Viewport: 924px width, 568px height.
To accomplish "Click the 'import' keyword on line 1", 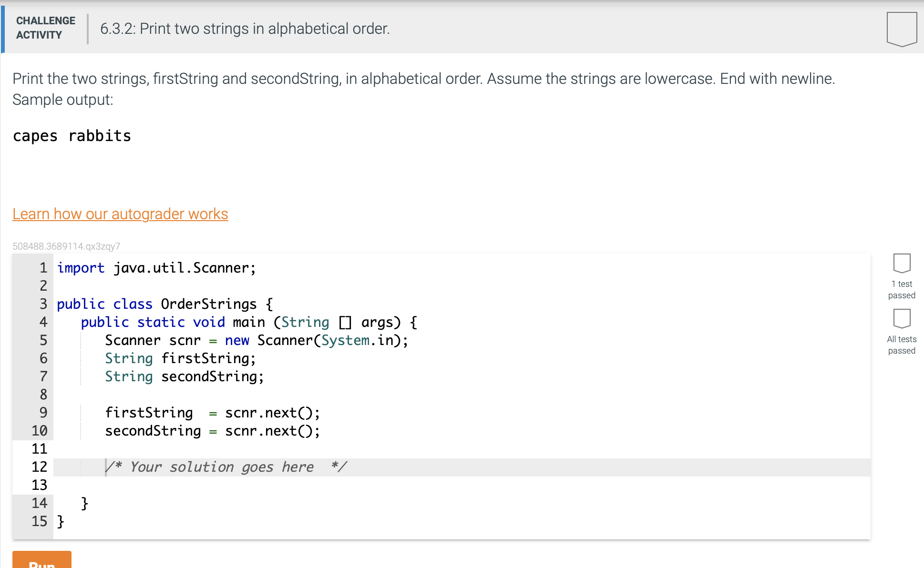I will point(81,268).
